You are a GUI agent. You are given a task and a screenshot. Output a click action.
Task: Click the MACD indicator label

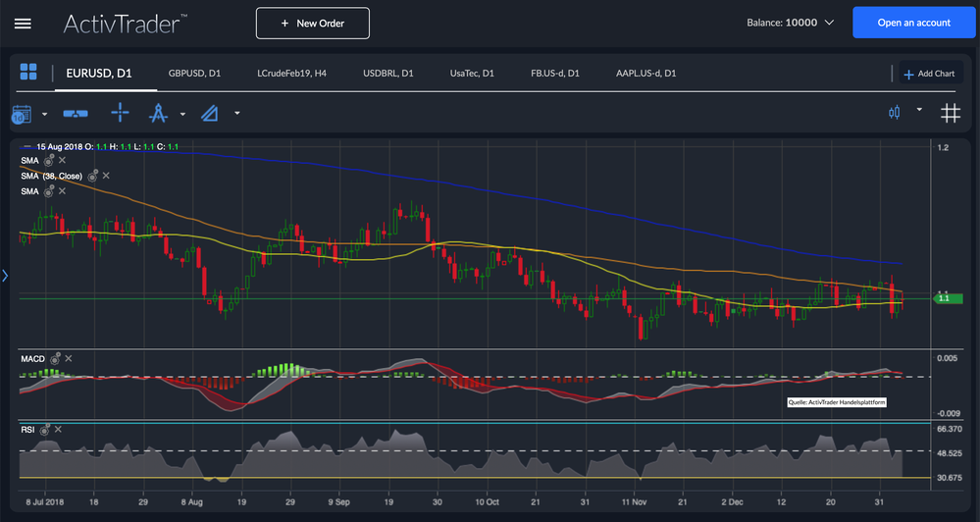click(x=32, y=359)
